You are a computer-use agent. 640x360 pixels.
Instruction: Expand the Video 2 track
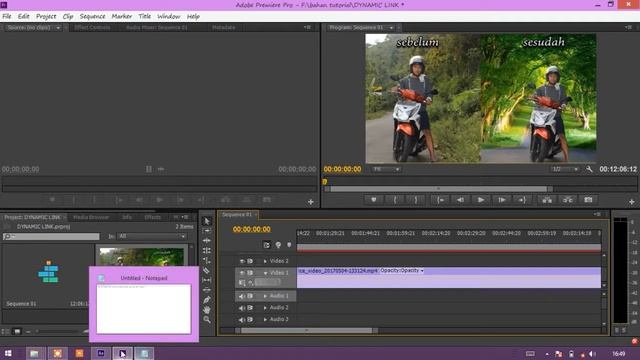pos(265,261)
